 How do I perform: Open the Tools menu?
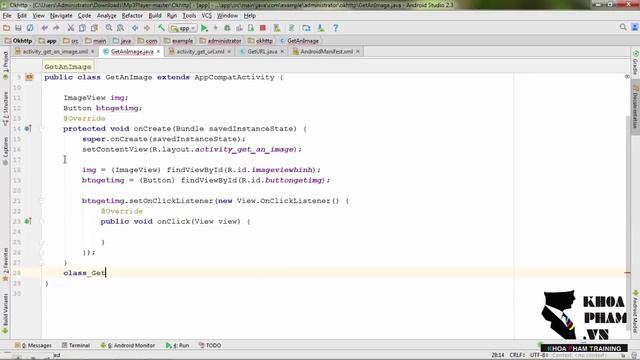[x=189, y=16]
